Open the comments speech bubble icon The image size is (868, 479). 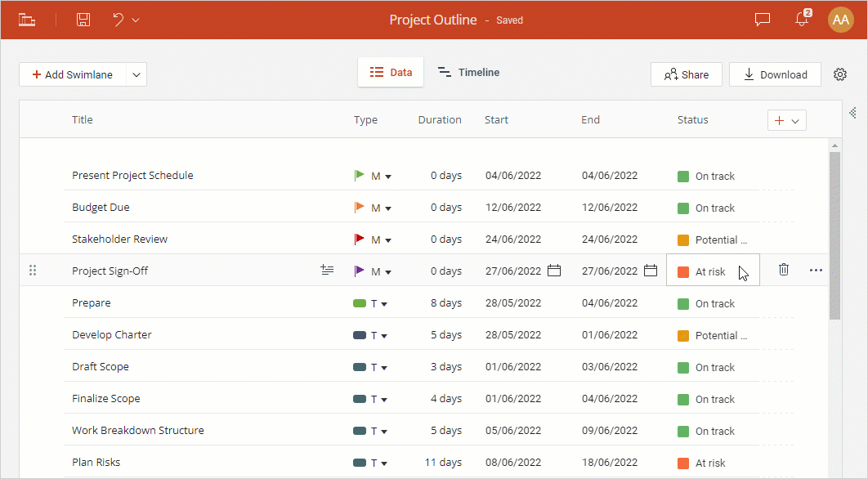point(762,20)
